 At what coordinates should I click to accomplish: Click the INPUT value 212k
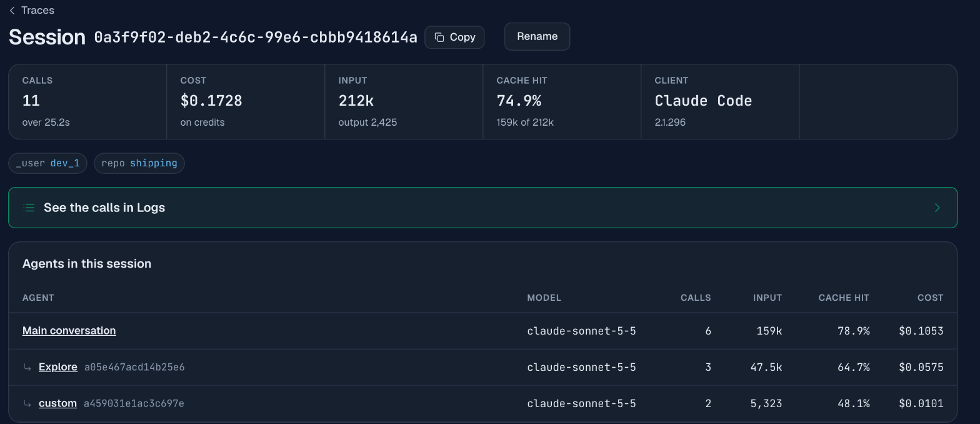pyautogui.click(x=356, y=101)
